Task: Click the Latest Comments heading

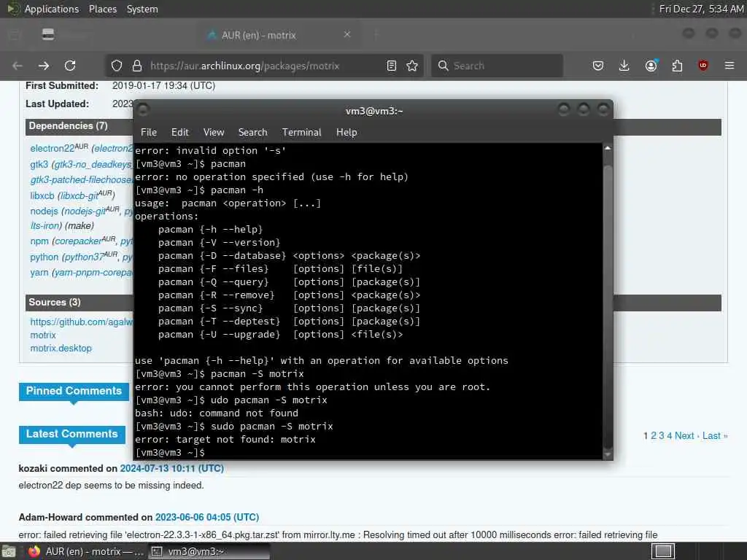Action: click(x=72, y=434)
